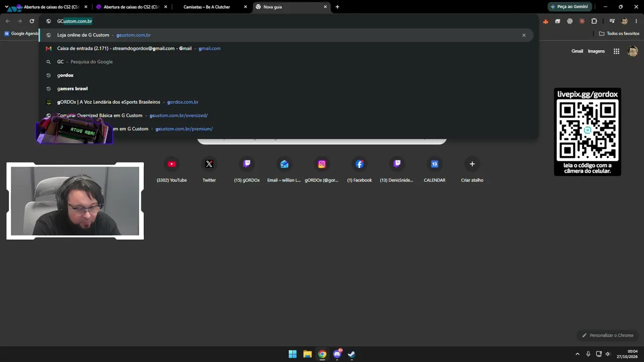Open the Chrome three-dot menu

[x=636, y=21]
